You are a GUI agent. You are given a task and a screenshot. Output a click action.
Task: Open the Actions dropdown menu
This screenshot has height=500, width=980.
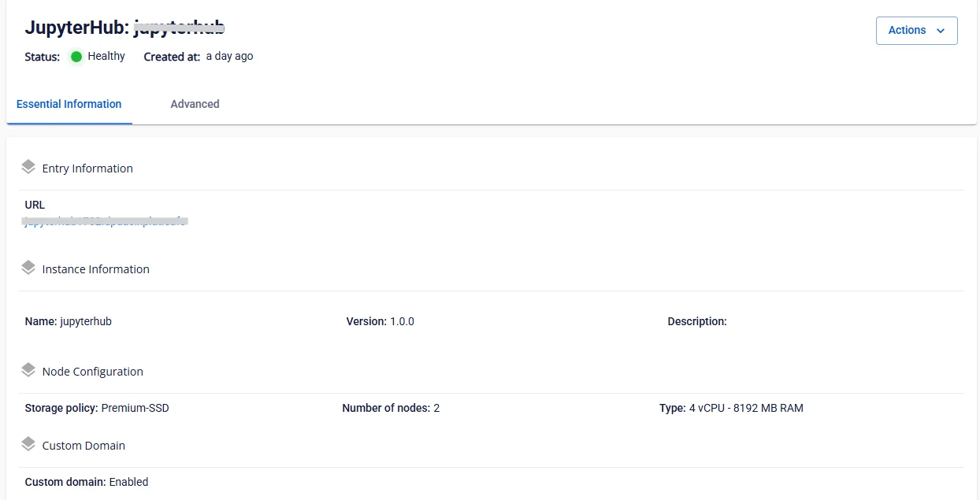[916, 31]
